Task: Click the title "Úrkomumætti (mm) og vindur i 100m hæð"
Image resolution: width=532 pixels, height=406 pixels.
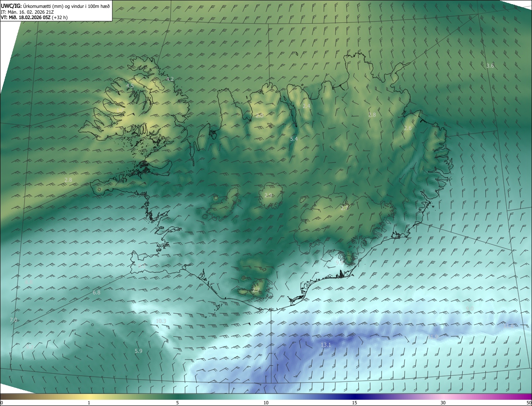Action: click(66, 6)
